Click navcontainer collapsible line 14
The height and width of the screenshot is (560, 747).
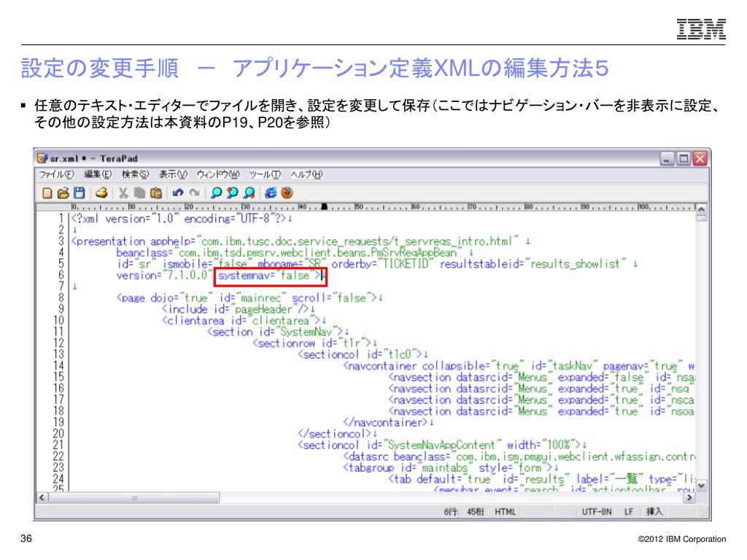(519, 366)
